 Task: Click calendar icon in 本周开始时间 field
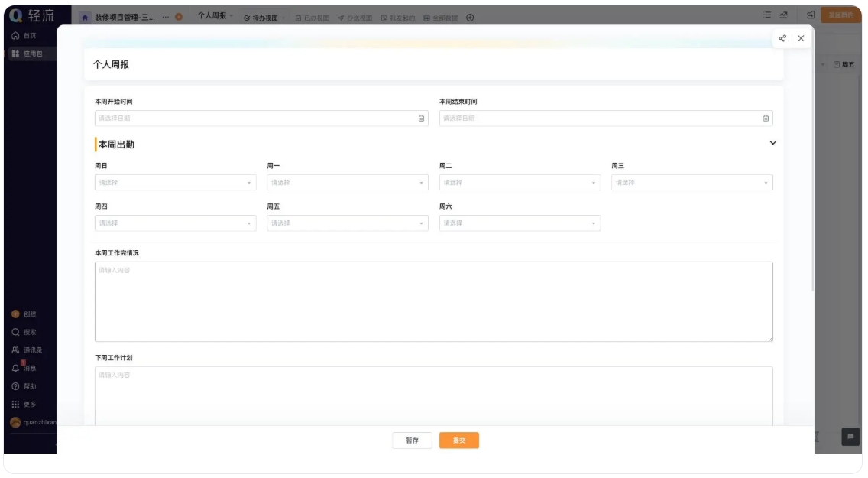(421, 119)
